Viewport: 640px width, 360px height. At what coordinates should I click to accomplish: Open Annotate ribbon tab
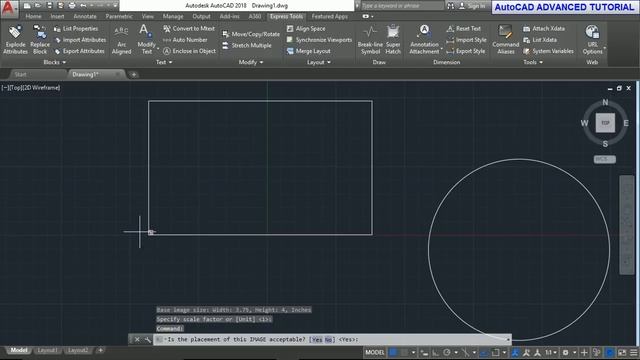tap(85, 16)
